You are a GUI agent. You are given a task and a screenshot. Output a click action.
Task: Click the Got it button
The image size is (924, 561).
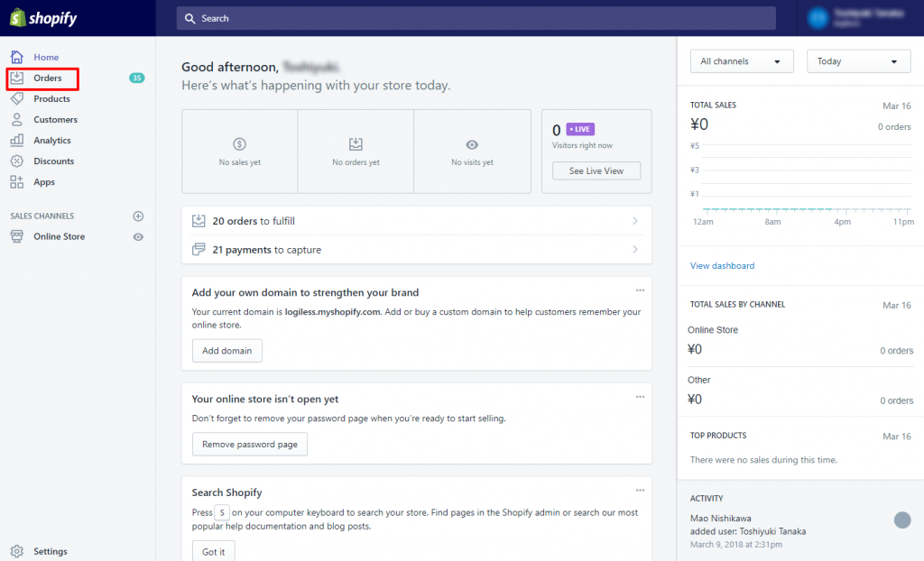[x=213, y=552]
